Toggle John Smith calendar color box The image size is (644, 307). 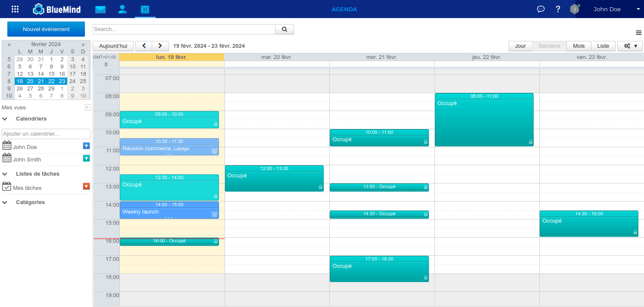(86, 158)
